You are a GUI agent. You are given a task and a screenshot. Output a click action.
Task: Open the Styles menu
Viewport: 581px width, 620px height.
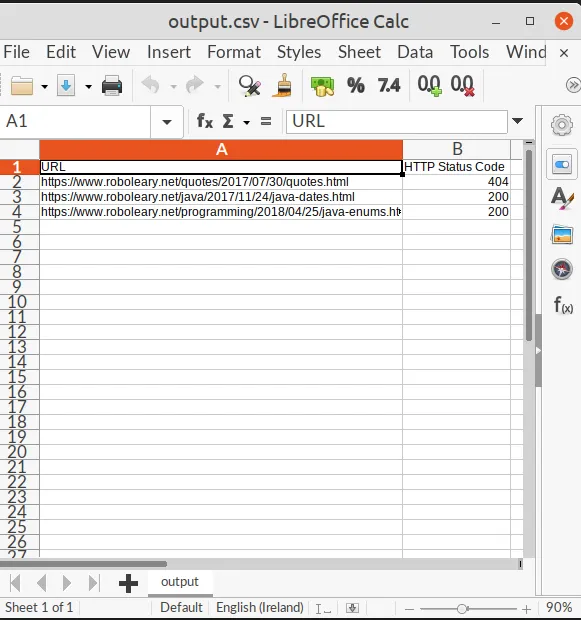299,52
